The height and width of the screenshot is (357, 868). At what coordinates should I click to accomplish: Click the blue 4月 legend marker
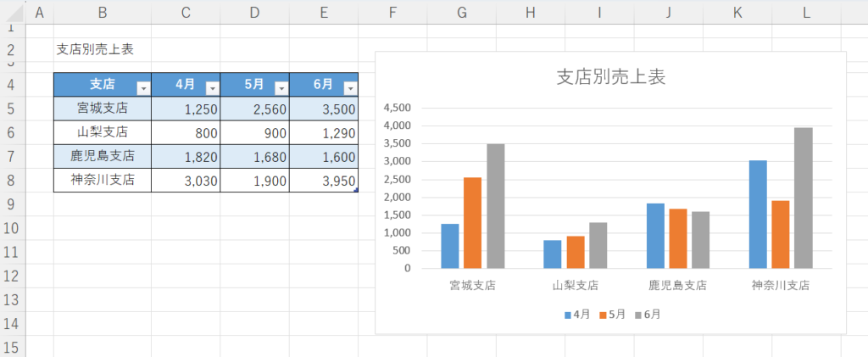pos(569,315)
